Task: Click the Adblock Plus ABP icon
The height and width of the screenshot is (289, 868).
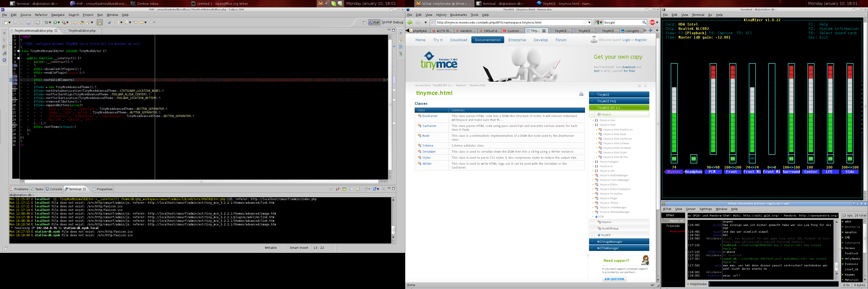Action: pyautogui.click(x=652, y=23)
